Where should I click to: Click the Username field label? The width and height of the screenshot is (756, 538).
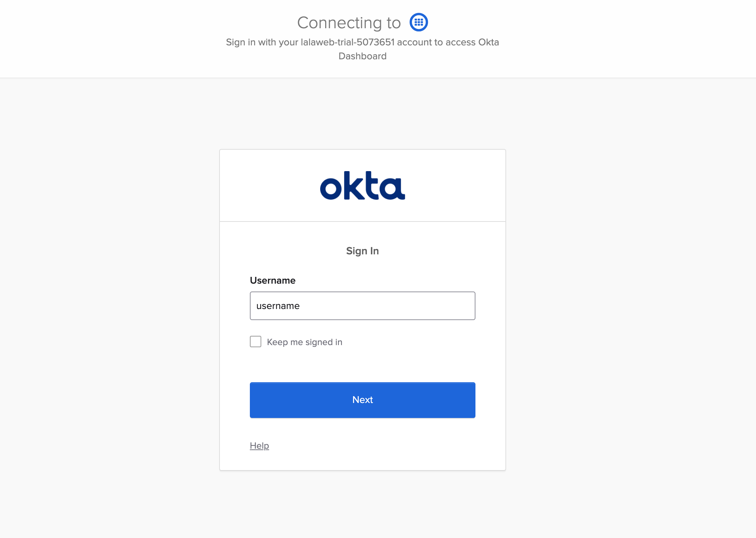pyautogui.click(x=272, y=280)
